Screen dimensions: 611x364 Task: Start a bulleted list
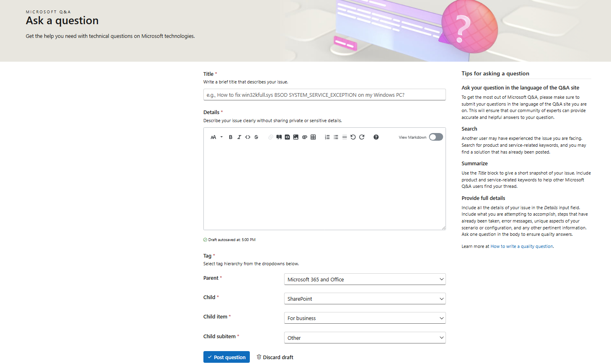[x=336, y=137]
